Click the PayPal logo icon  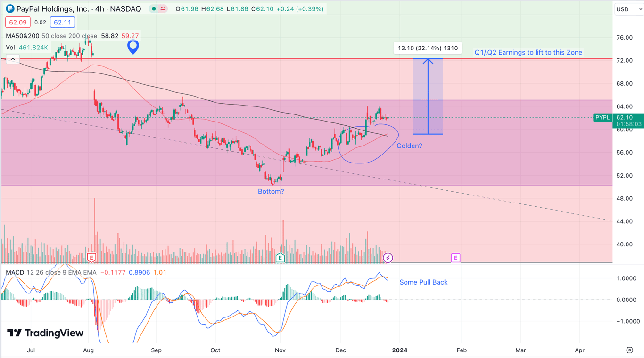(9, 9)
